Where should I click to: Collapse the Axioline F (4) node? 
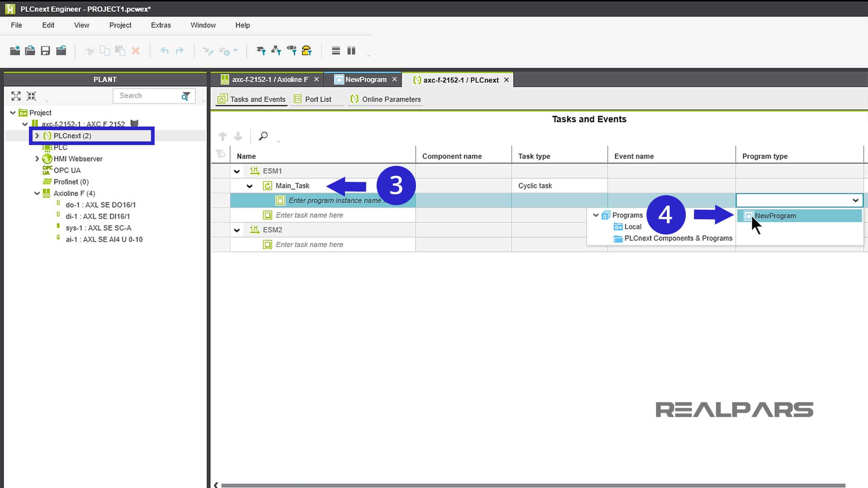37,193
